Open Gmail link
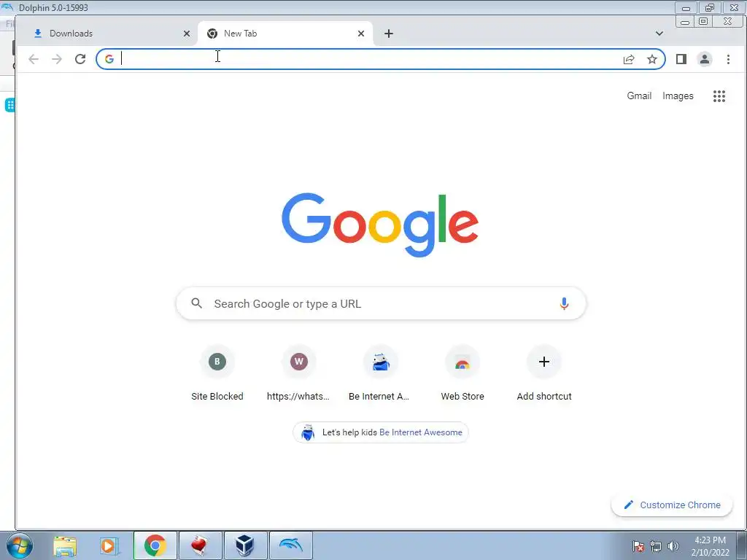Viewport: 747px width, 560px height. click(x=639, y=96)
